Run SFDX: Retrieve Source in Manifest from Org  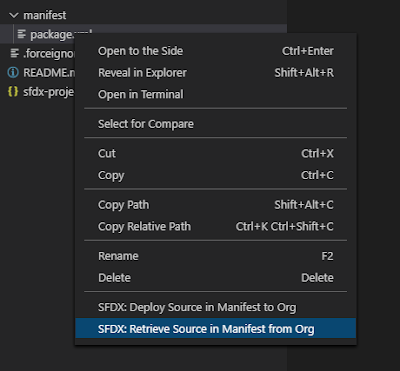pyautogui.click(x=216, y=329)
